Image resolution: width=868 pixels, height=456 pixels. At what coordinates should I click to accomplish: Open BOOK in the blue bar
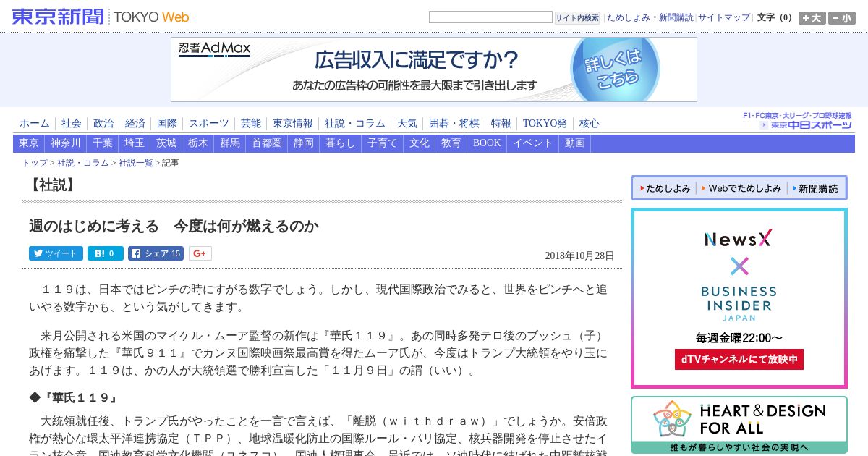point(487,143)
